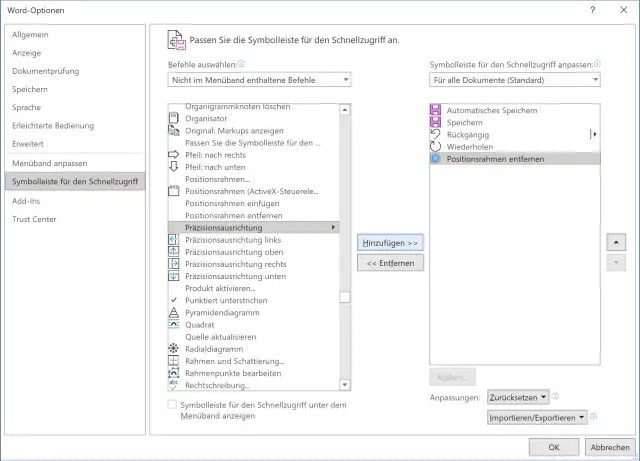
Task: Select the Rahmen und Schattierung icon
Action: pos(174,360)
